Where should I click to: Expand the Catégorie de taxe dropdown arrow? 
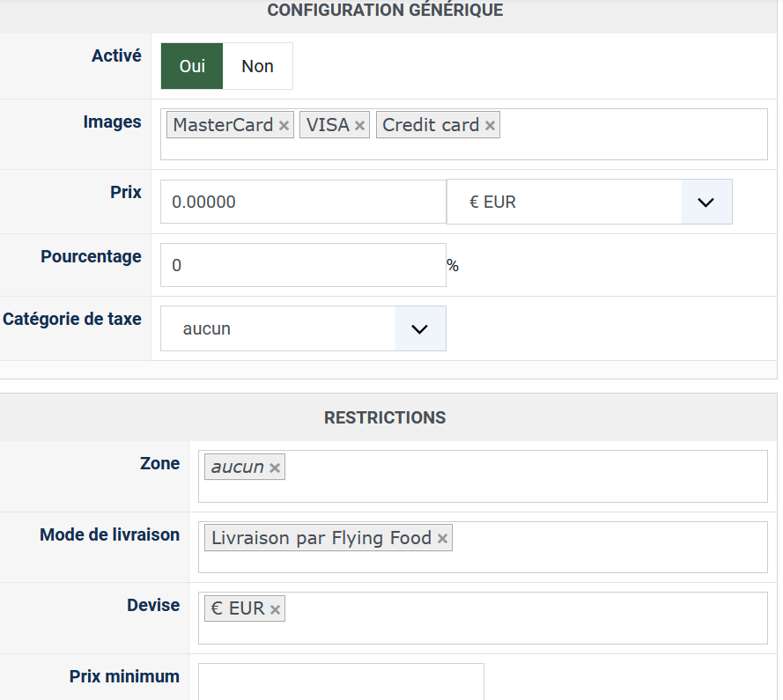pos(420,329)
